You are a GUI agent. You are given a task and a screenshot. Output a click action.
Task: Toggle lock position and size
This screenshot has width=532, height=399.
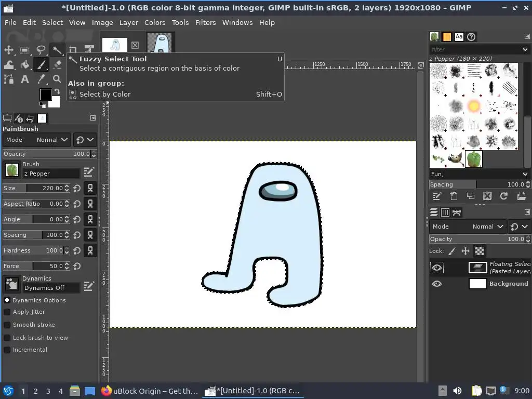point(465,251)
